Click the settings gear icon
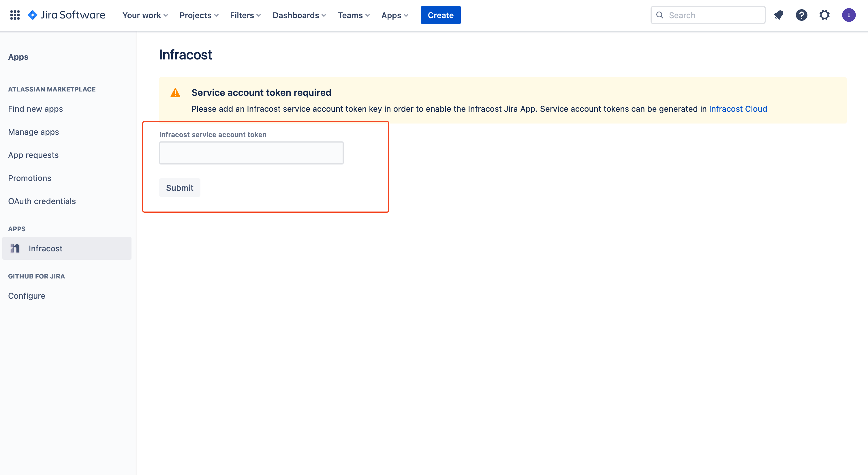Viewport: 868px width, 475px height. [x=824, y=15]
